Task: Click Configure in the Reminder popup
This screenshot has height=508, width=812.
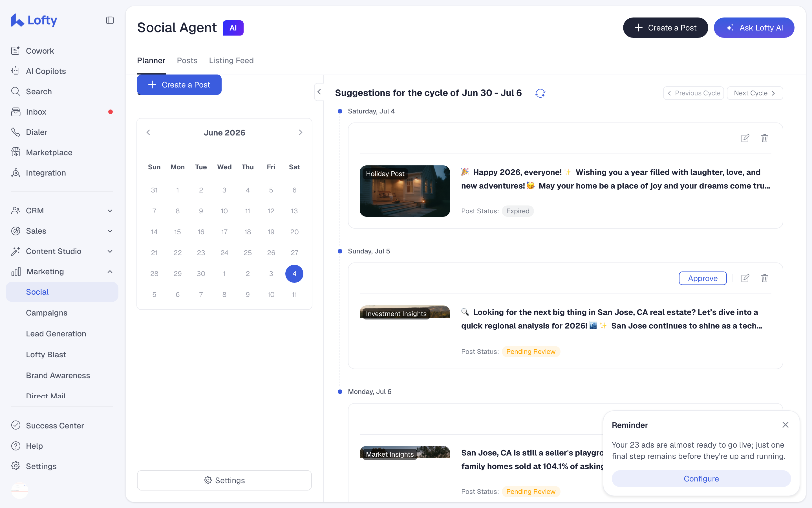Action: [x=701, y=478]
